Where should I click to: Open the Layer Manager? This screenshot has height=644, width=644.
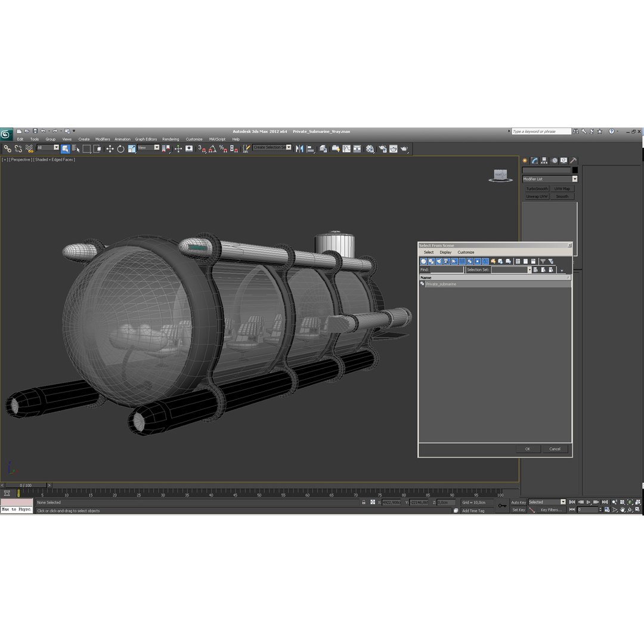(323, 148)
